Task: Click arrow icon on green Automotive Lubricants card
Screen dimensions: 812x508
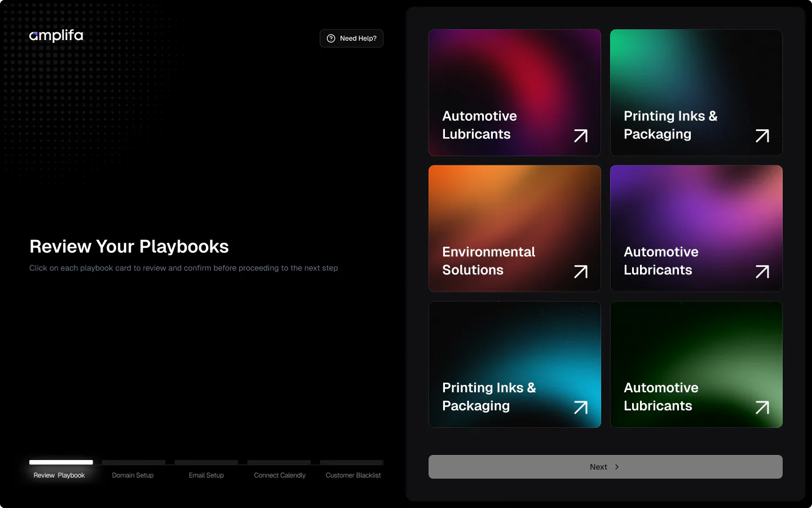Action: [762, 408]
